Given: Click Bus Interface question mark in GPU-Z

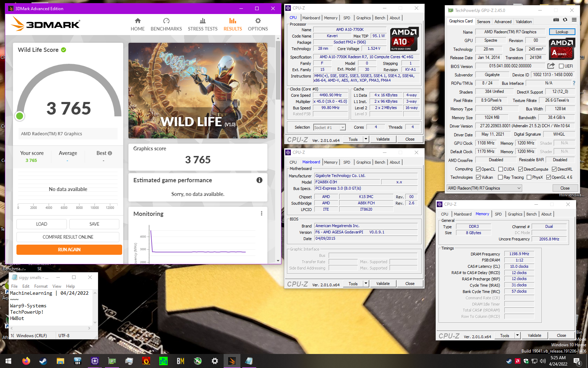Looking at the screenshot, I should click(x=574, y=83).
